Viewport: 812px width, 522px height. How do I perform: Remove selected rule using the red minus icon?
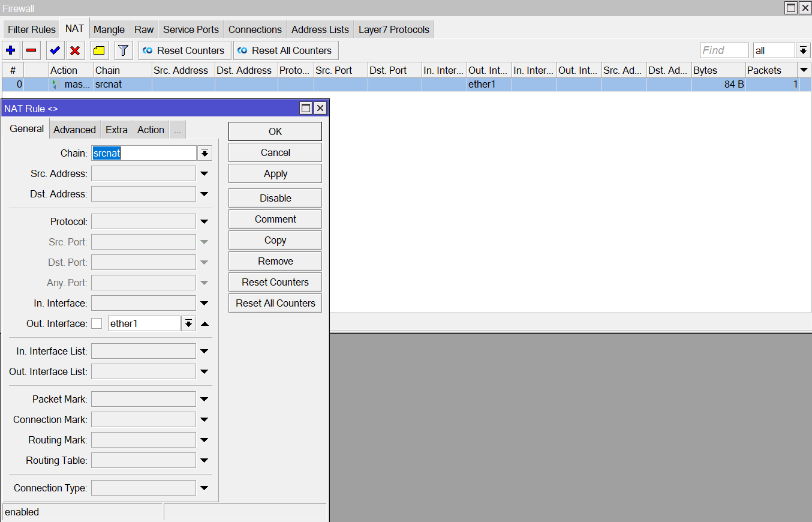tap(31, 50)
